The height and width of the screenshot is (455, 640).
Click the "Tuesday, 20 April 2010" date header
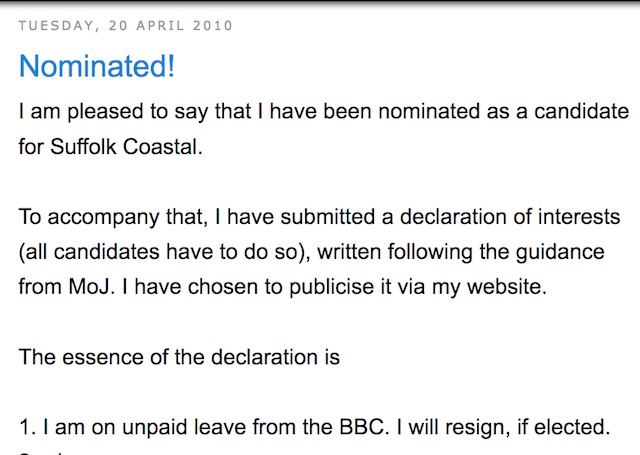click(125, 25)
